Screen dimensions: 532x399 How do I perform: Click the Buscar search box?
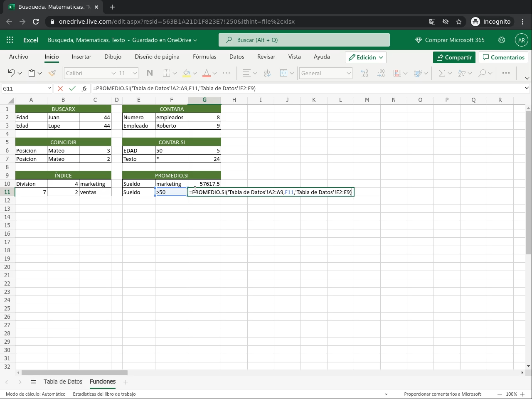(304, 40)
